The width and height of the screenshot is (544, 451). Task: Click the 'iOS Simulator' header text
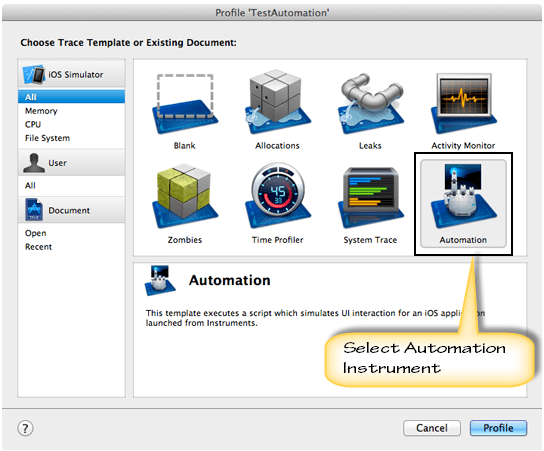pyautogui.click(x=76, y=75)
